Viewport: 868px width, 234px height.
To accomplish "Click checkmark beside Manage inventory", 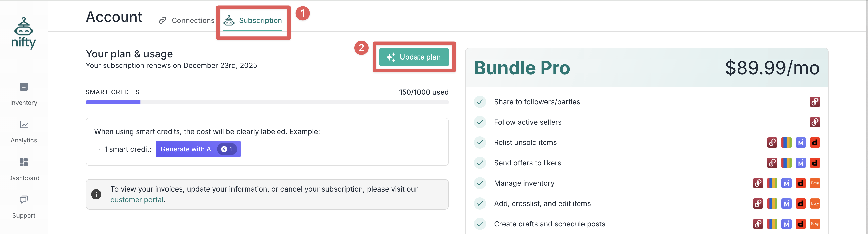I will (x=480, y=183).
